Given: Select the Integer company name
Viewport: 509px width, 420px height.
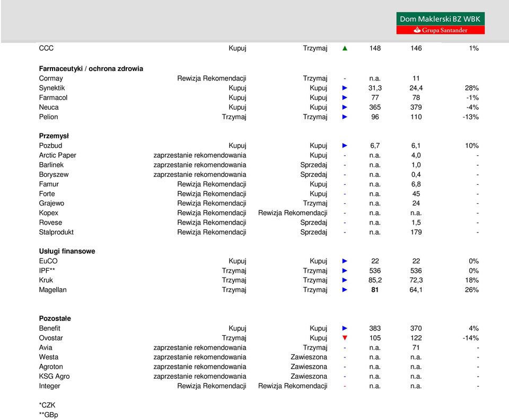Looking at the screenshot, I should pyautogui.click(x=49, y=386).
